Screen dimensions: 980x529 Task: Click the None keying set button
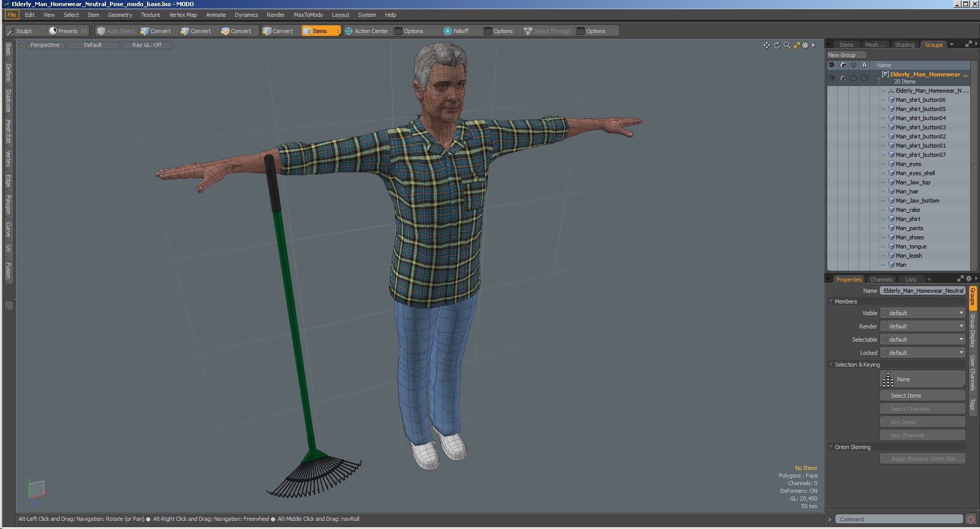point(922,379)
